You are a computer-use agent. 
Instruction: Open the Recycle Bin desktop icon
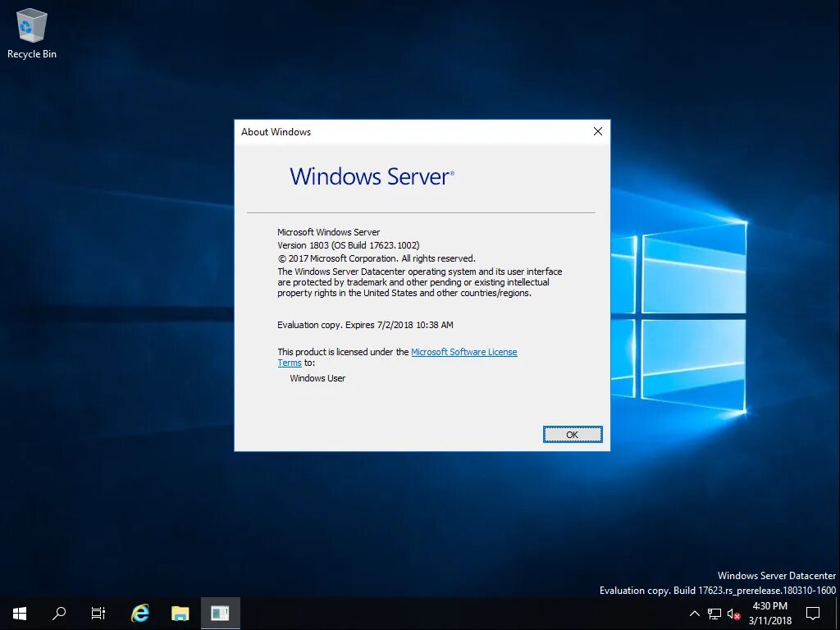click(32, 33)
